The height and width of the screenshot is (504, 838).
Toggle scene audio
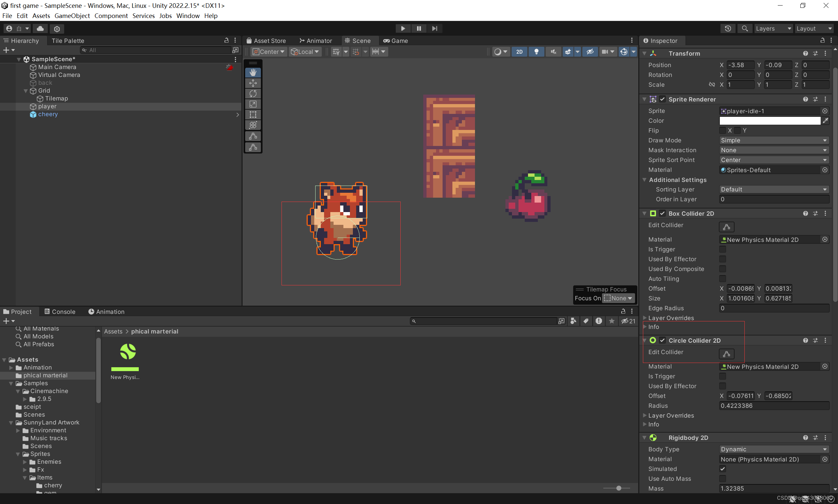tap(553, 52)
